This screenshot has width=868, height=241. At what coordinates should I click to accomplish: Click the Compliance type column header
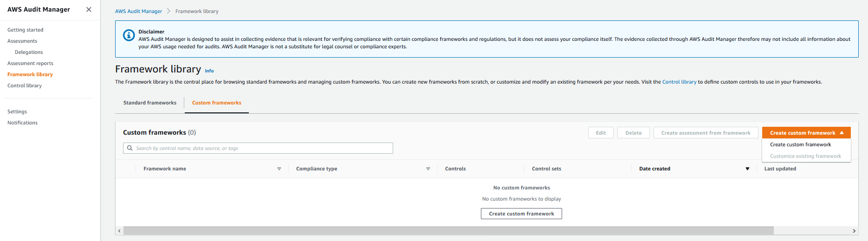317,169
